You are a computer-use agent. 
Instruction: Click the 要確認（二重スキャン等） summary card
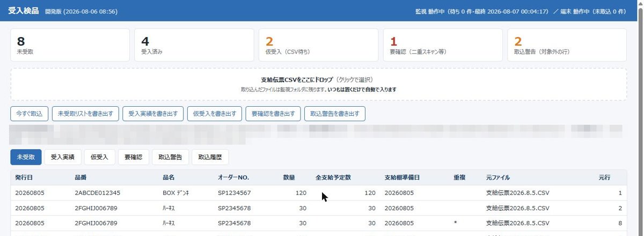coord(443,45)
